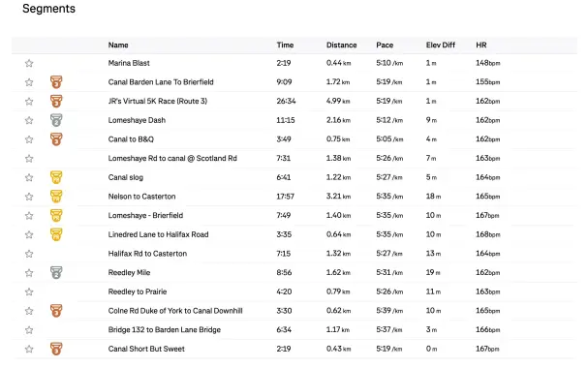Click gold PR medal for Linedred Lane
This screenshot has width=588, height=368.
(x=56, y=234)
